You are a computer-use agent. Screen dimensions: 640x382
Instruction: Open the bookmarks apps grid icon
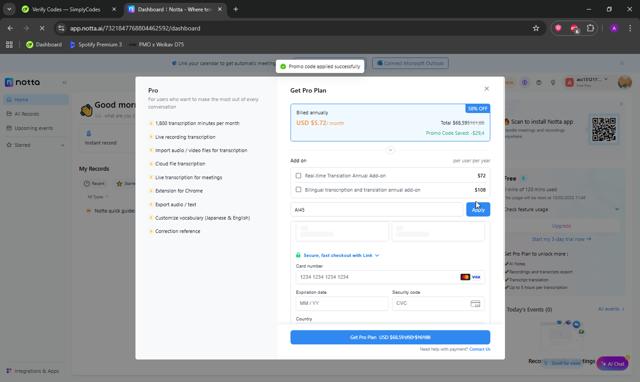click(9, 44)
